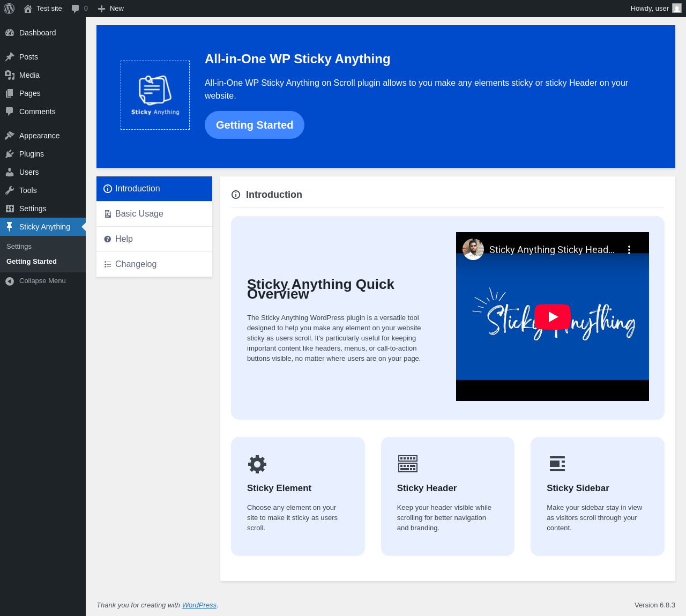Screen dimensions: 686x616
Task: Click the Version 6.8.3 footer text
Action: click(655, 605)
